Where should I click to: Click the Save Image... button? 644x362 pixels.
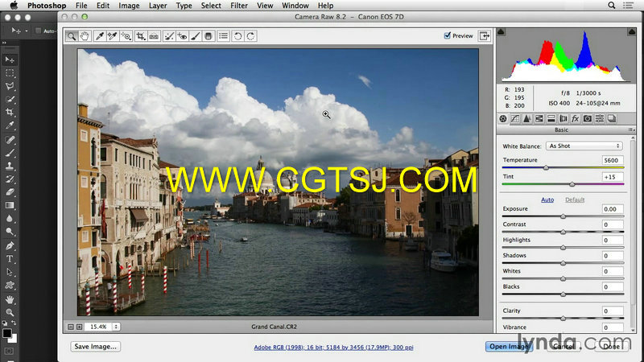pos(95,347)
